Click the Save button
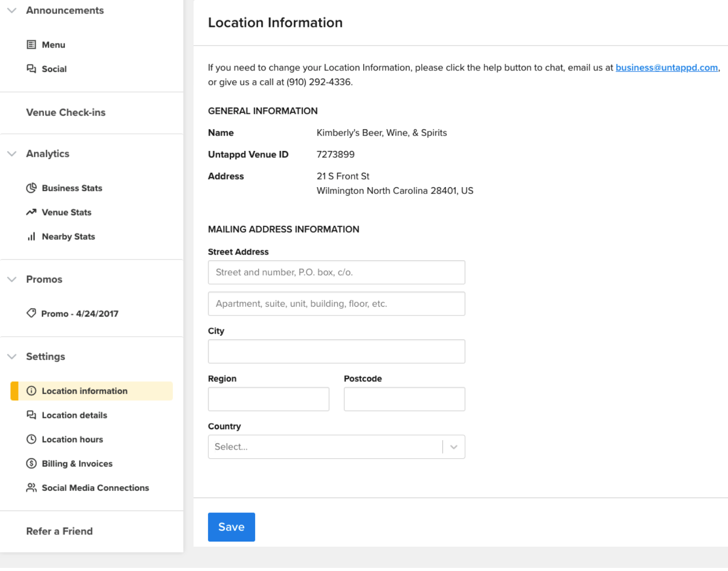This screenshot has width=728, height=571. (x=231, y=527)
